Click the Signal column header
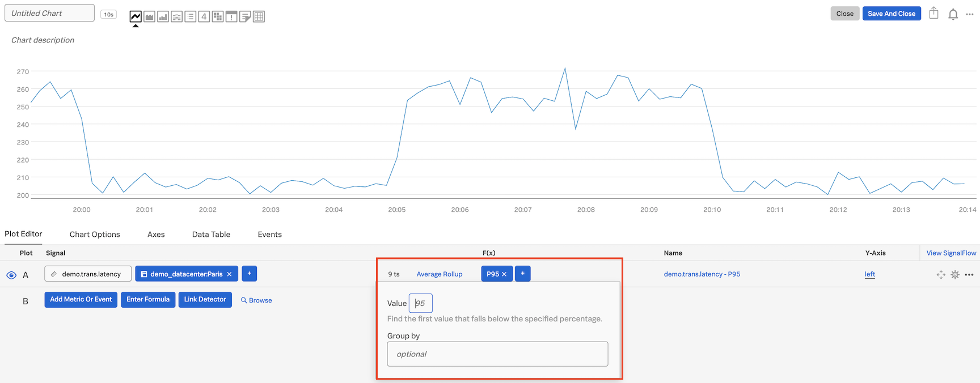980x383 pixels. pyautogui.click(x=56, y=253)
